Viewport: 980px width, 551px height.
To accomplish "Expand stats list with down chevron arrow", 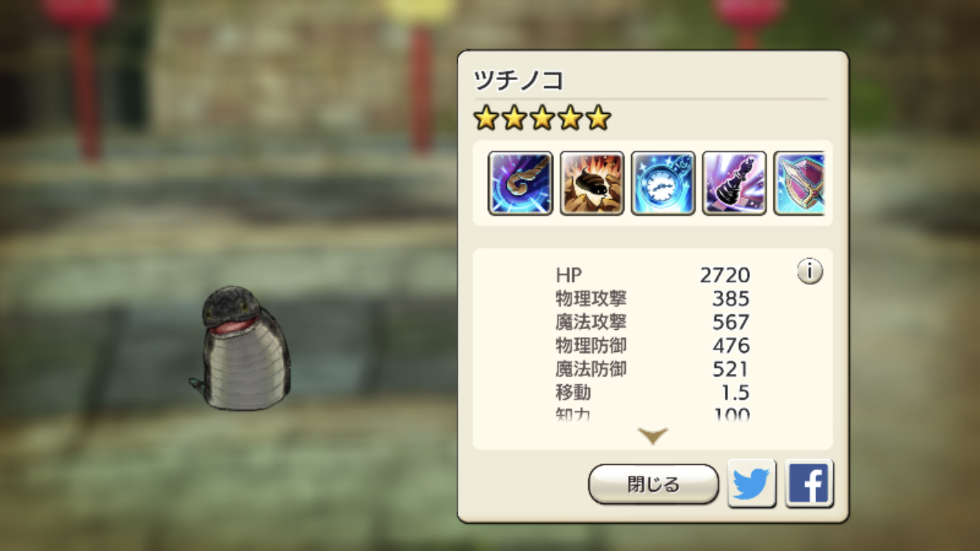I will click(653, 436).
